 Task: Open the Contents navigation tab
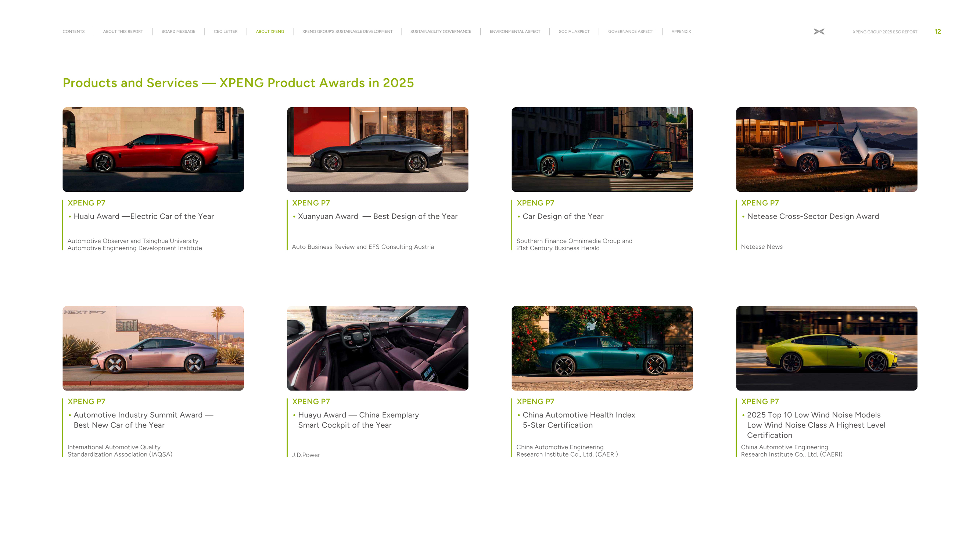(x=73, y=32)
